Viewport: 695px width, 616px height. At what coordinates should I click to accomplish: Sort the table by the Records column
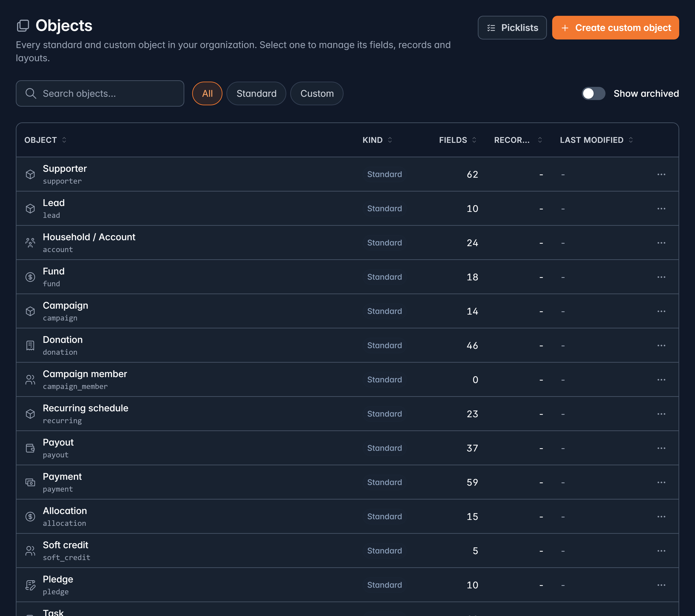(x=518, y=140)
